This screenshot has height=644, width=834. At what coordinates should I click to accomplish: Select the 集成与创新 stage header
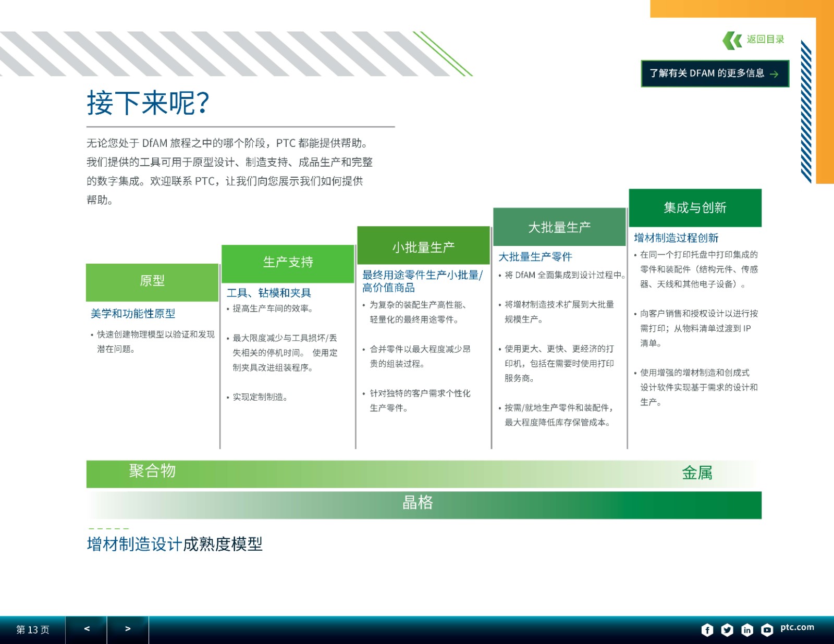[x=695, y=208]
